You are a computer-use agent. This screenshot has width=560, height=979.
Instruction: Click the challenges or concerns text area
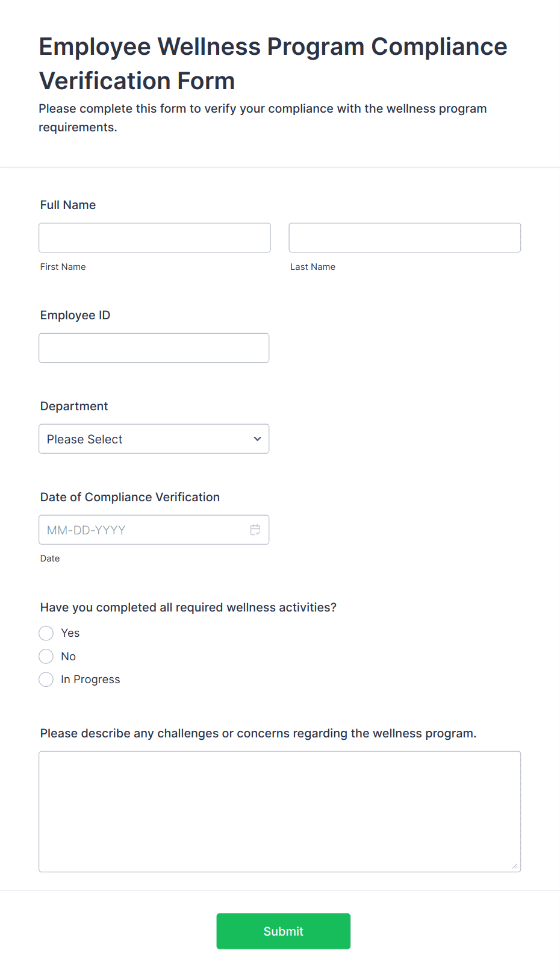[279, 812]
